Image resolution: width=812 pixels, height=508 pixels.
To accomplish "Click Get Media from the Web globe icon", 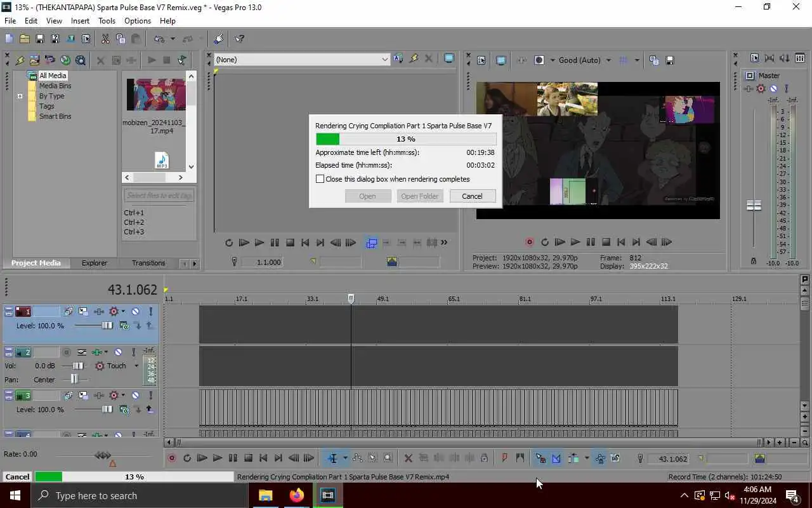I will tap(65, 60).
